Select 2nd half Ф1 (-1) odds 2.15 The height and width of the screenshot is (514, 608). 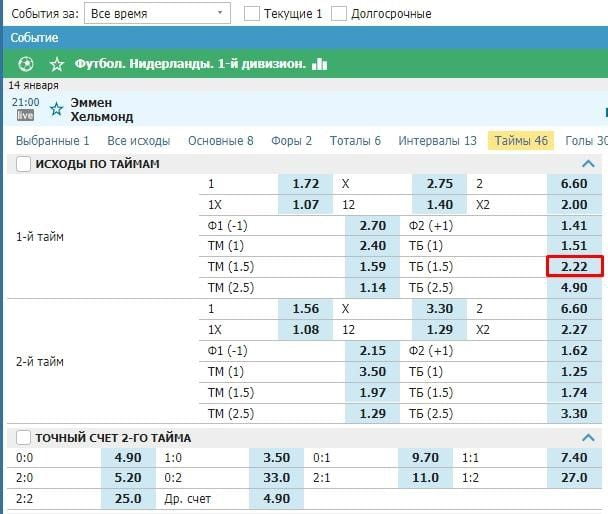[x=372, y=350]
